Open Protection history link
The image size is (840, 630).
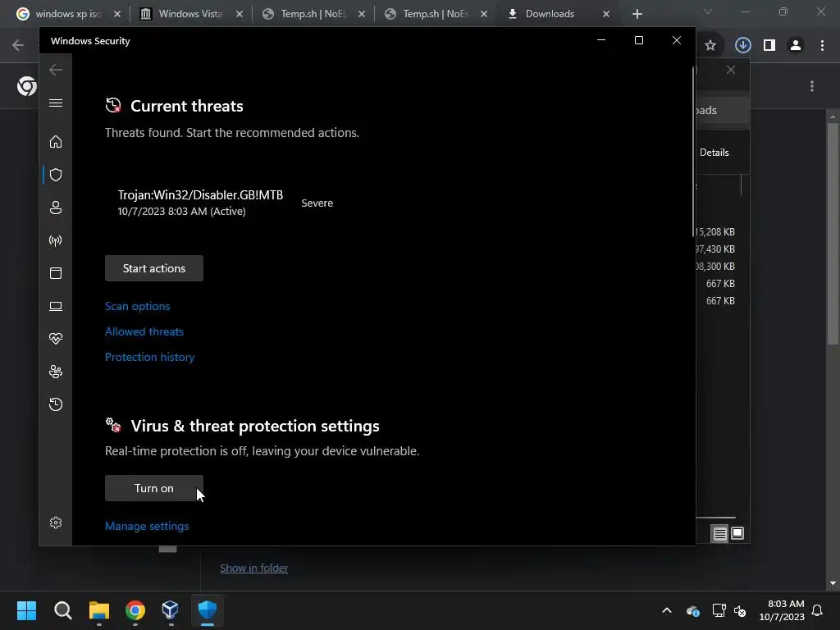click(x=149, y=357)
